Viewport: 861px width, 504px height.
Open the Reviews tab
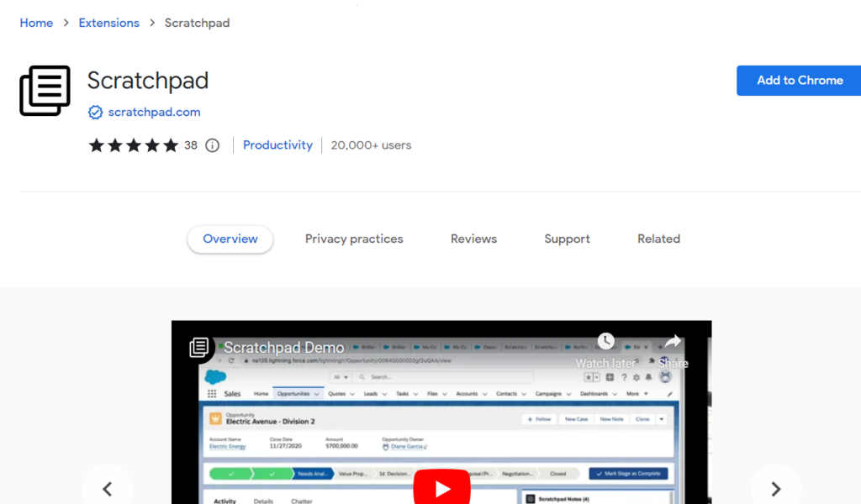click(x=473, y=239)
